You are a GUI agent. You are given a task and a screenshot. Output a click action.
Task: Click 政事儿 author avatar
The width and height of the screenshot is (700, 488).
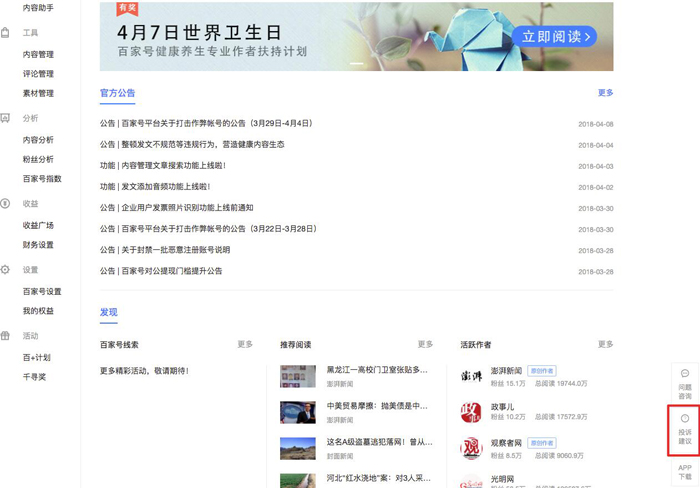point(471,413)
